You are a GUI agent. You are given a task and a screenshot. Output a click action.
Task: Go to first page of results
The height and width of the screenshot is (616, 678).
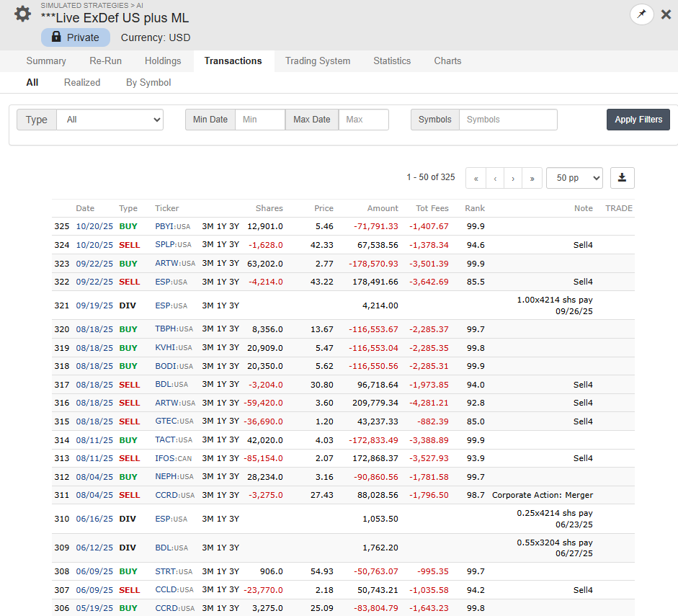pyautogui.click(x=476, y=178)
